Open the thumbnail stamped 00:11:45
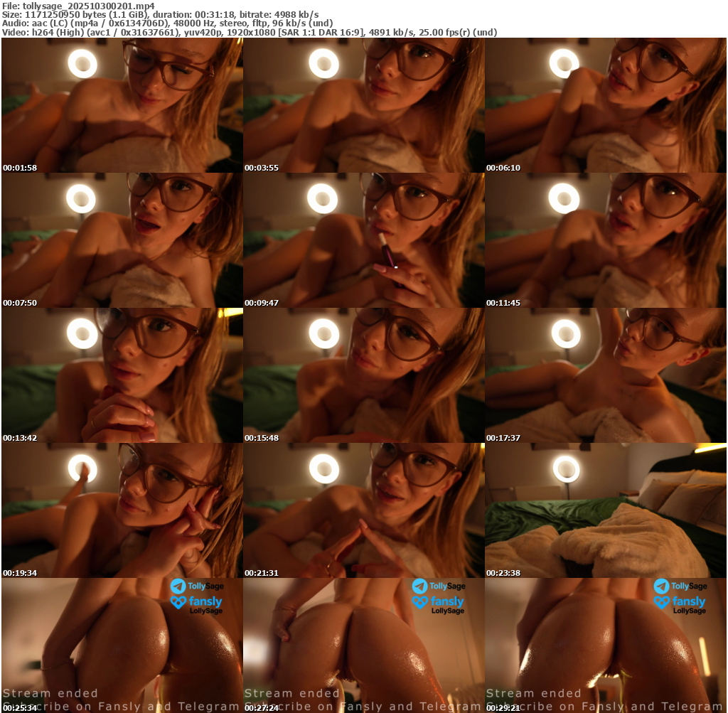 click(x=606, y=240)
